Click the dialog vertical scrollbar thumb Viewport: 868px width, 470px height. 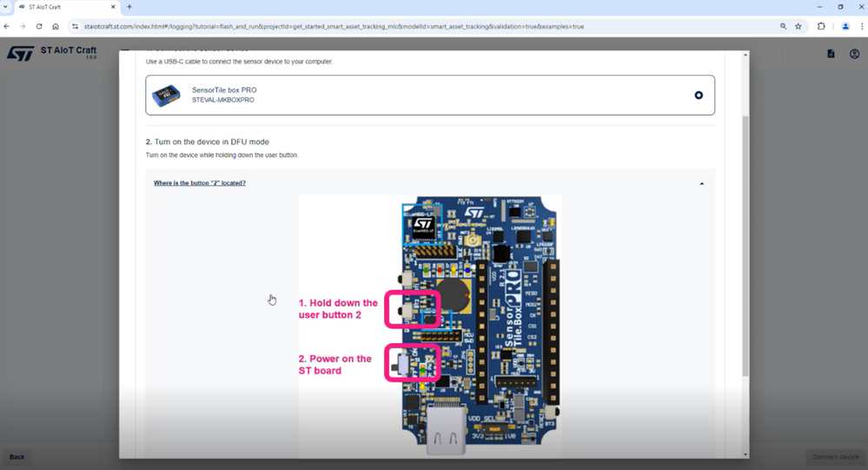[745, 247]
